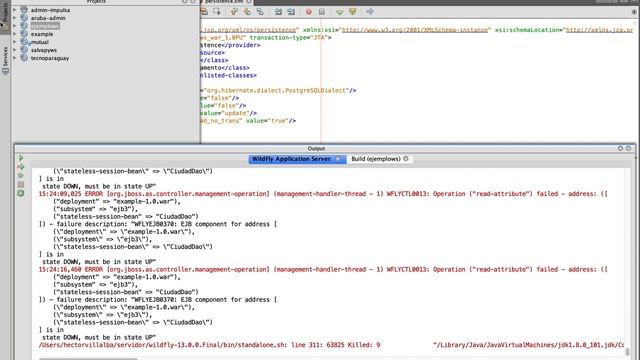Screen dimensions: 640x360
Task: Click yellow Validate XML arrow icon
Action: tap(352, 12)
